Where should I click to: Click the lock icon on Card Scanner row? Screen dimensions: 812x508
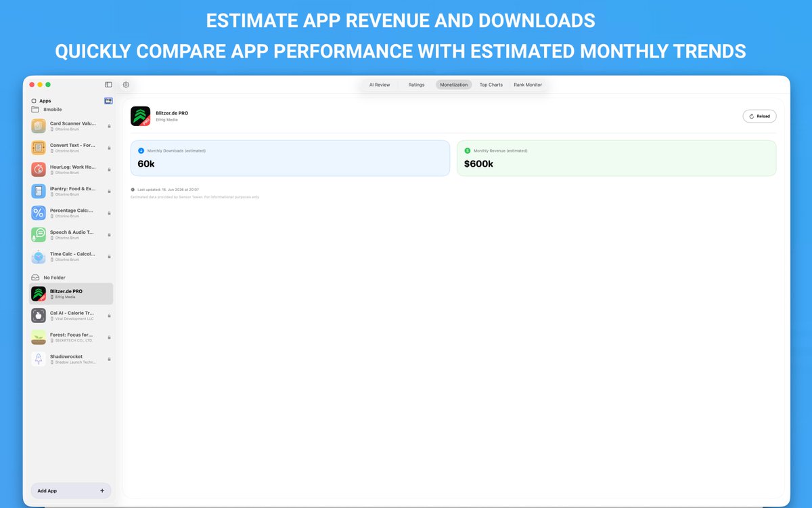pos(109,126)
